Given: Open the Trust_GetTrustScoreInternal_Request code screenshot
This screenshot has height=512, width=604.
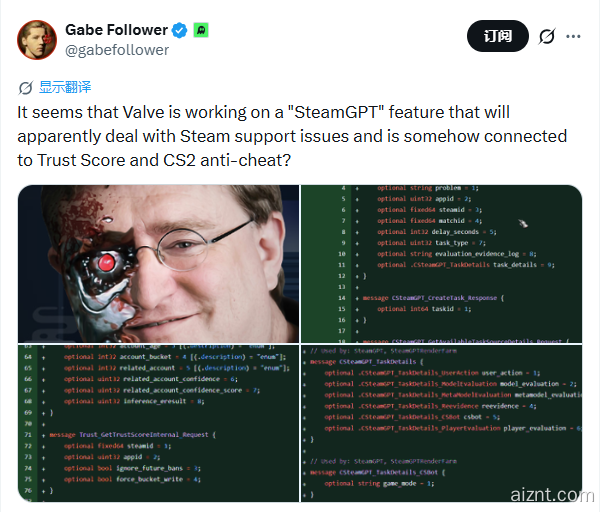Looking at the screenshot, I should tap(158, 423).
